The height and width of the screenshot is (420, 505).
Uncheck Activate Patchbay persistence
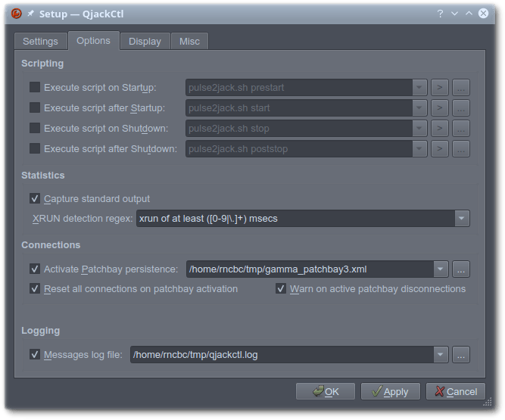pos(35,269)
